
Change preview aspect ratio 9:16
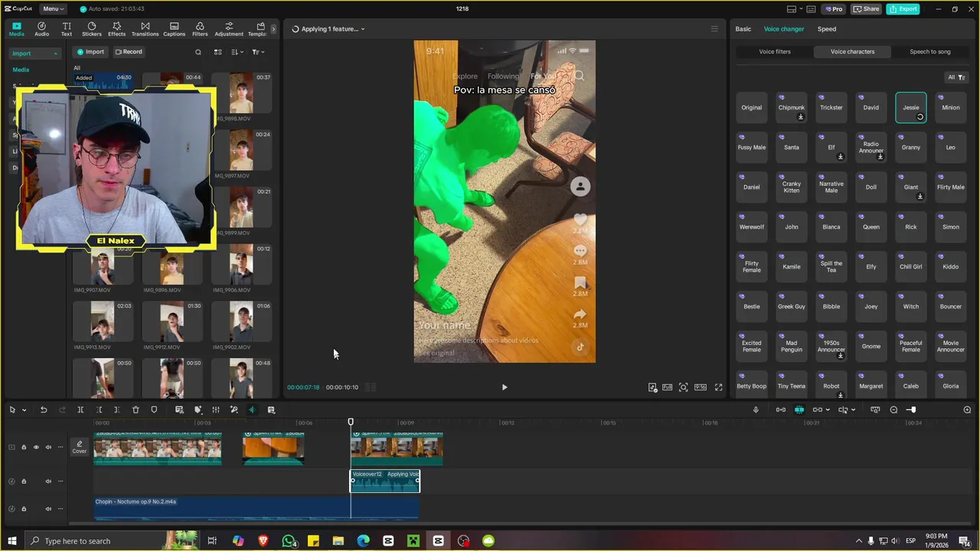pos(700,387)
